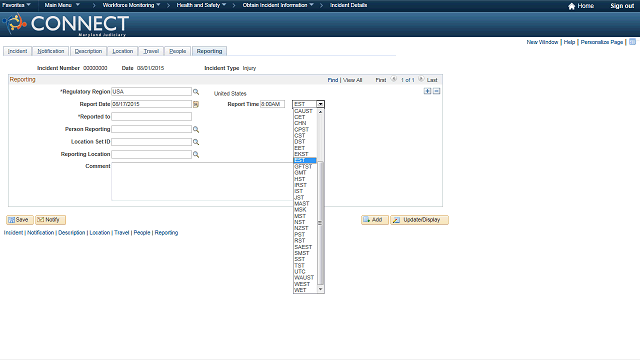
Task: Click the bottom Description page link
Action: (71, 233)
